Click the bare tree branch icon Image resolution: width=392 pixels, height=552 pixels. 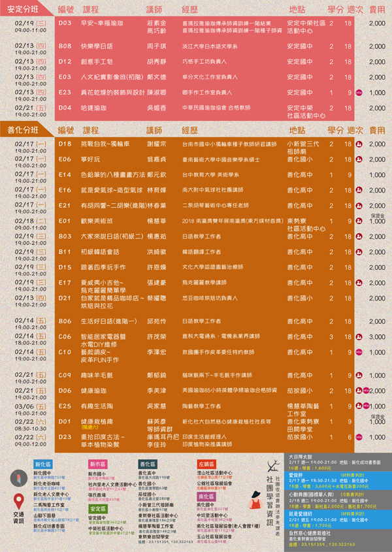(273, 466)
